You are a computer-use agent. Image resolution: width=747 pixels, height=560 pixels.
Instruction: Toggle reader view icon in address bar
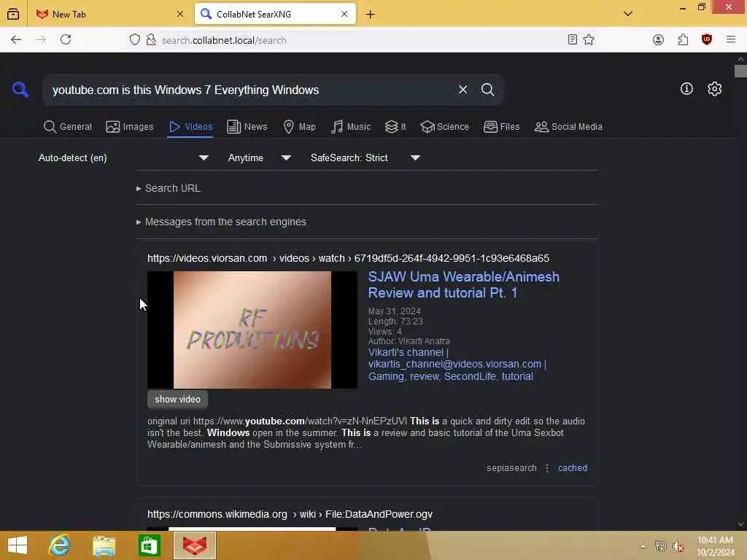click(x=573, y=40)
